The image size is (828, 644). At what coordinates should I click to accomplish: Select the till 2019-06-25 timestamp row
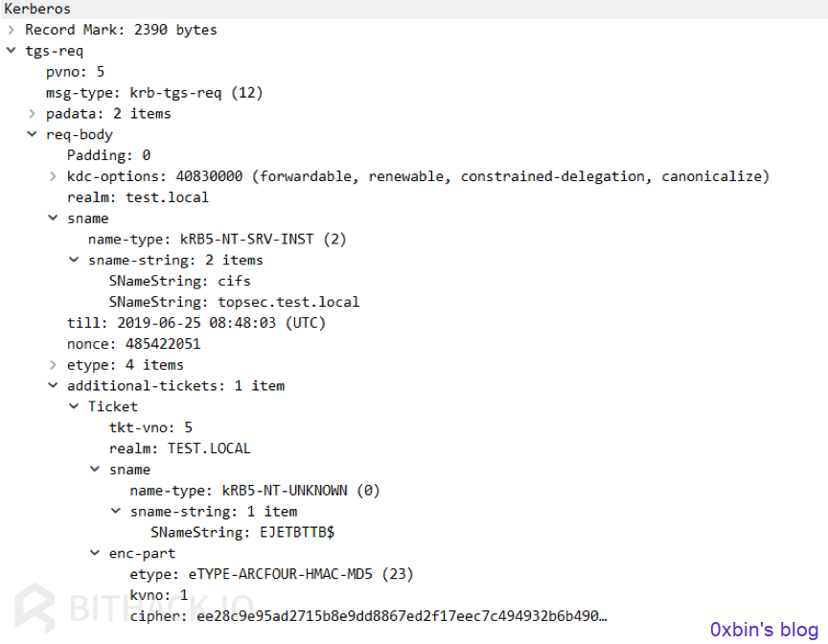pyautogui.click(x=195, y=323)
